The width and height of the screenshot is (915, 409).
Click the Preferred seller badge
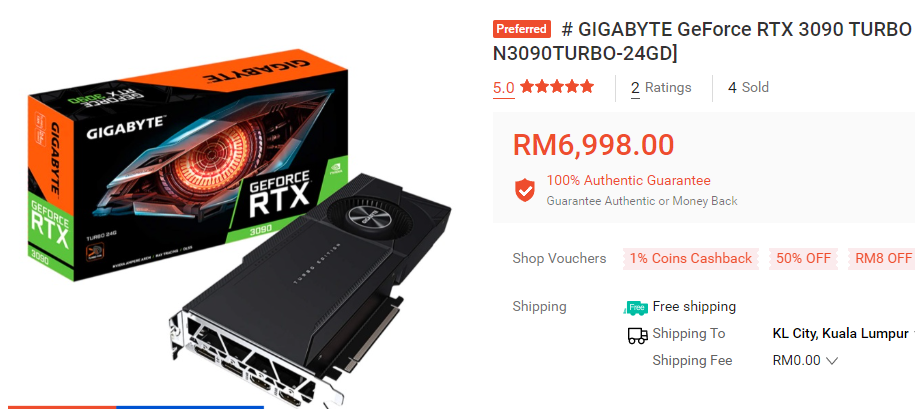522,29
